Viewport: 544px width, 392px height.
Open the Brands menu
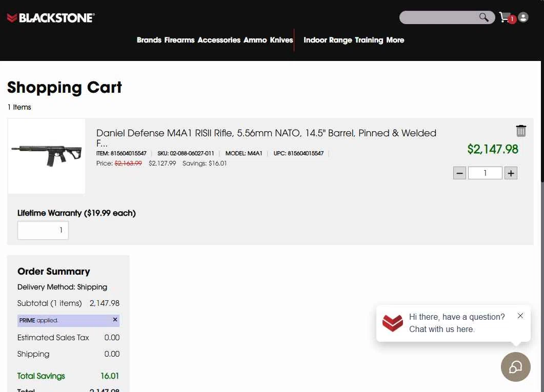(149, 40)
